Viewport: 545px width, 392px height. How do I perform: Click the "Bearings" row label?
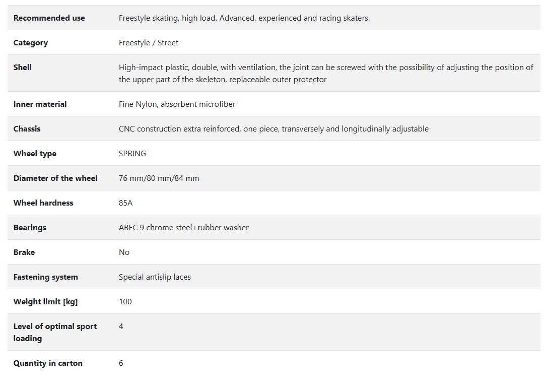(30, 228)
